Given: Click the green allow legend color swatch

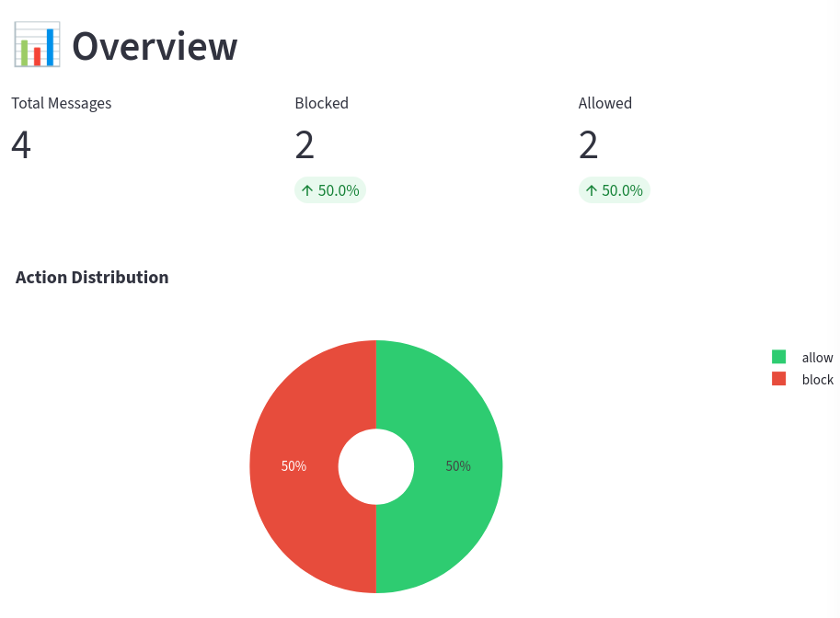Looking at the screenshot, I should pyautogui.click(x=778, y=357).
